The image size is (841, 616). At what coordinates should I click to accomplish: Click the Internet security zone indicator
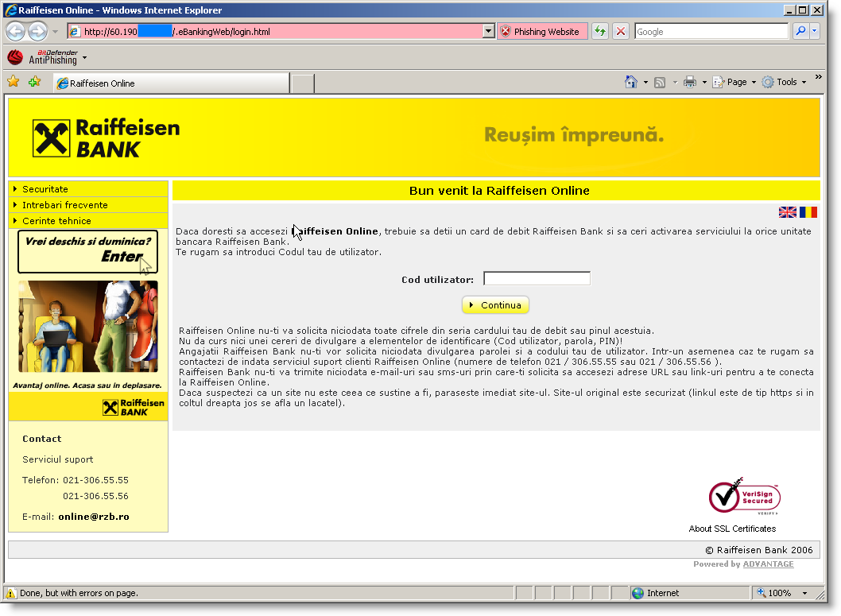656,593
